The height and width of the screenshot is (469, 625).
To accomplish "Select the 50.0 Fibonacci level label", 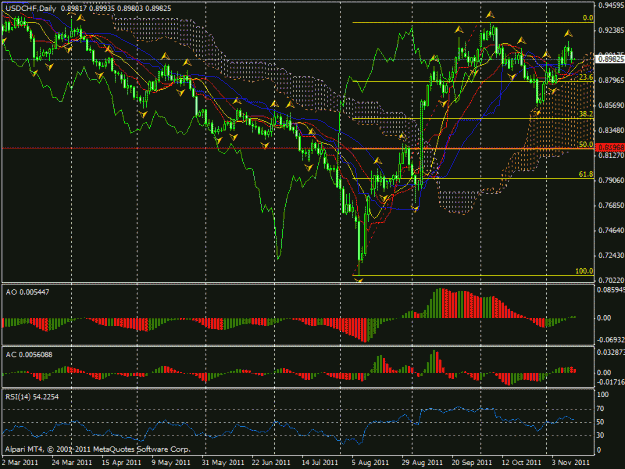I will pos(586,144).
